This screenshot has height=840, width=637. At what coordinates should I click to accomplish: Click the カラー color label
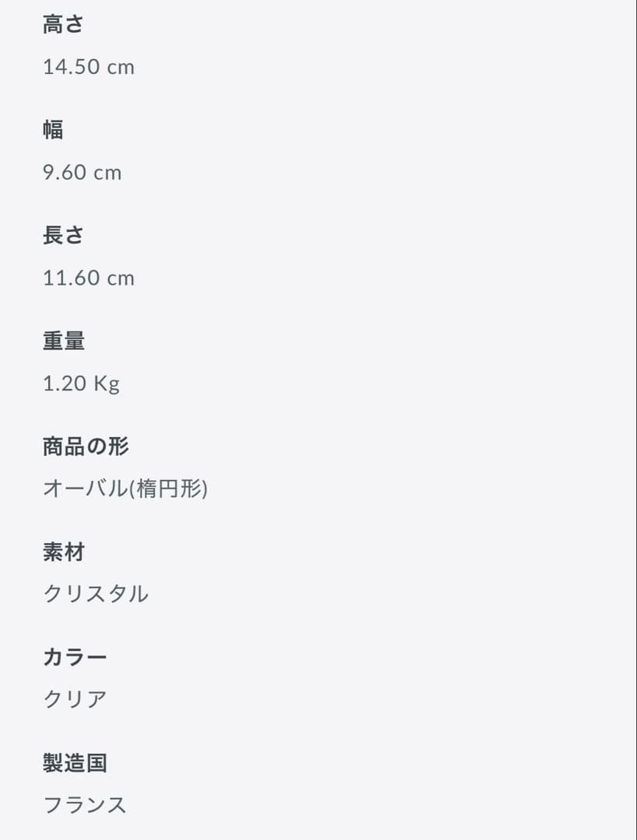pos(75,657)
